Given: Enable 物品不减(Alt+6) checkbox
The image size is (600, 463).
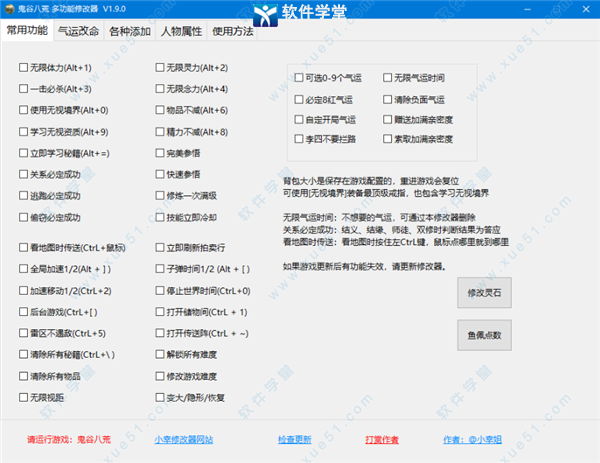Looking at the screenshot, I should [161, 110].
